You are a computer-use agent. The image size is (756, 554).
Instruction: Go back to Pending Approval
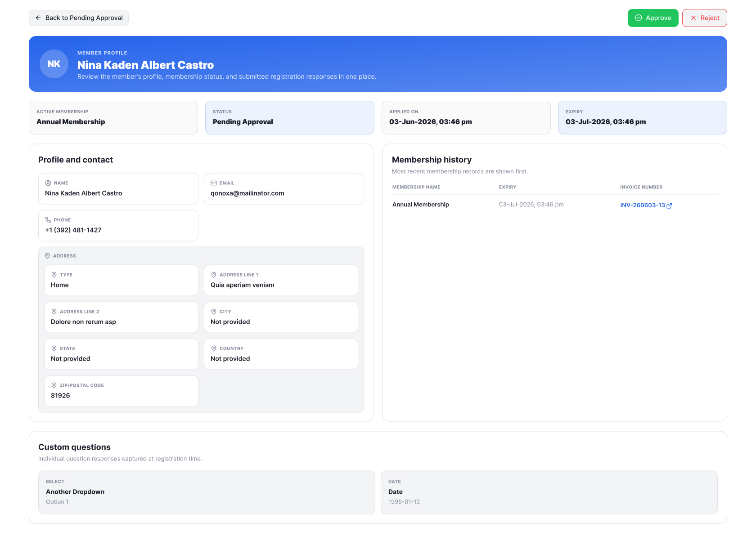point(79,18)
